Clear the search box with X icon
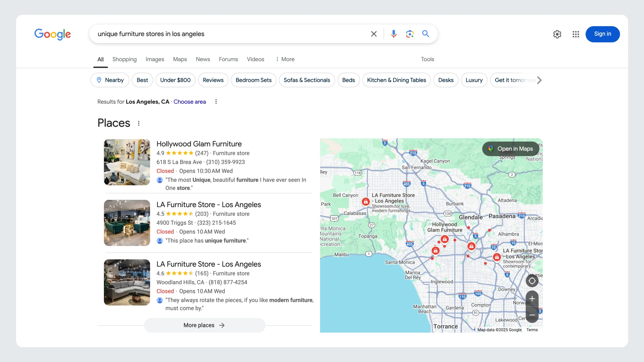The image size is (644, 362). (x=374, y=34)
